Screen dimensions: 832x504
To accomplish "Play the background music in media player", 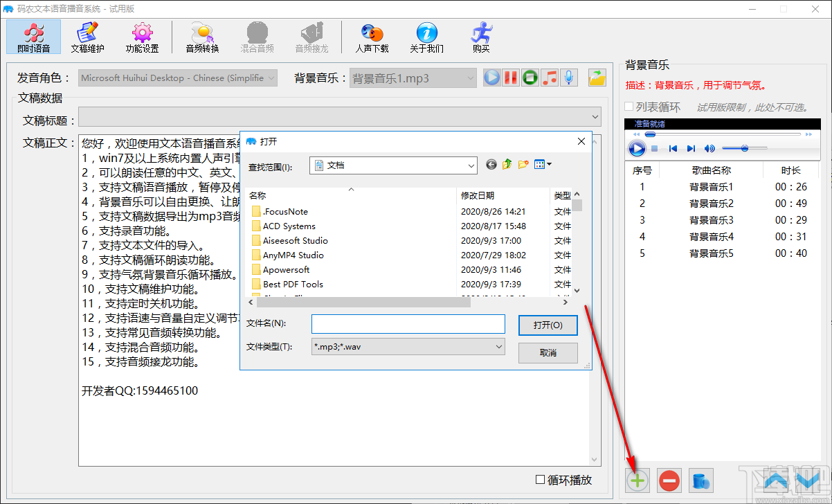I will tap(637, 148).
